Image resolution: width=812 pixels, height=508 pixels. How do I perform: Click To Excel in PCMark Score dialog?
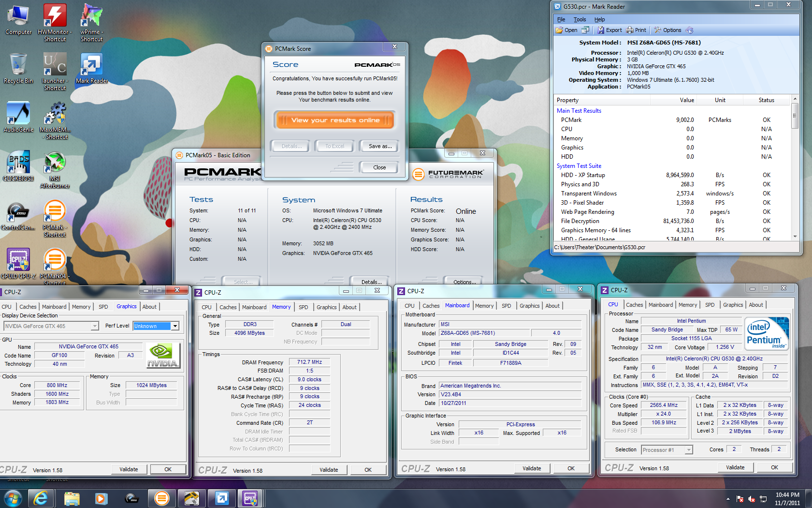(x=334, y=146)
